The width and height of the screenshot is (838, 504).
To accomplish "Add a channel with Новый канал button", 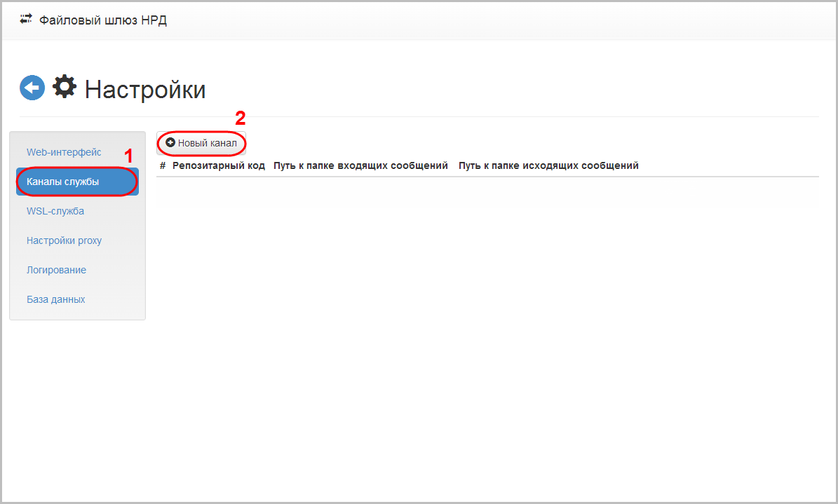I will [x=201, y=143].
